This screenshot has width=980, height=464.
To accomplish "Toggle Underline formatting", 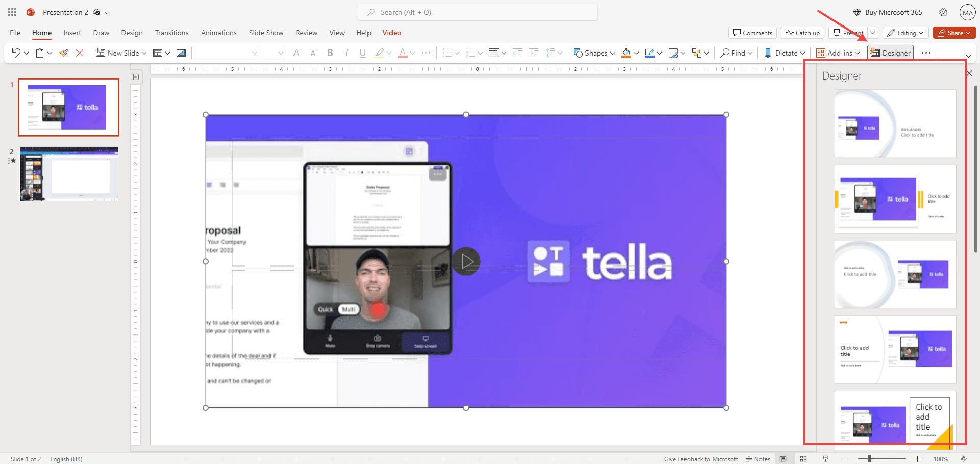I will (363, 53).
